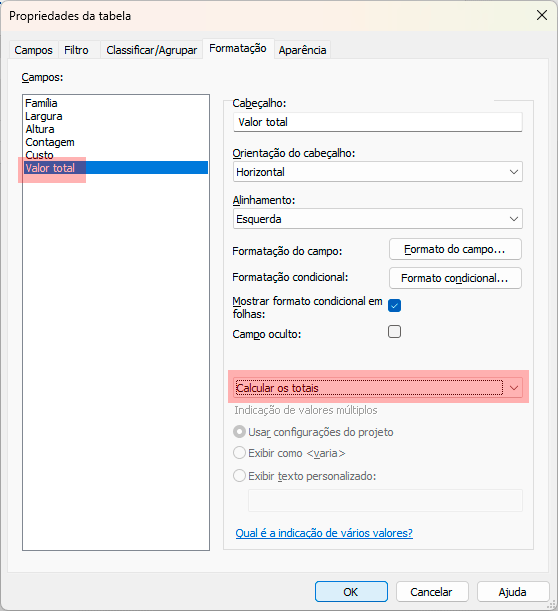Open the Formato do campo dialog
Viewport: 558px width, 611px height.
pyautogui.click(x=455, y=249)
